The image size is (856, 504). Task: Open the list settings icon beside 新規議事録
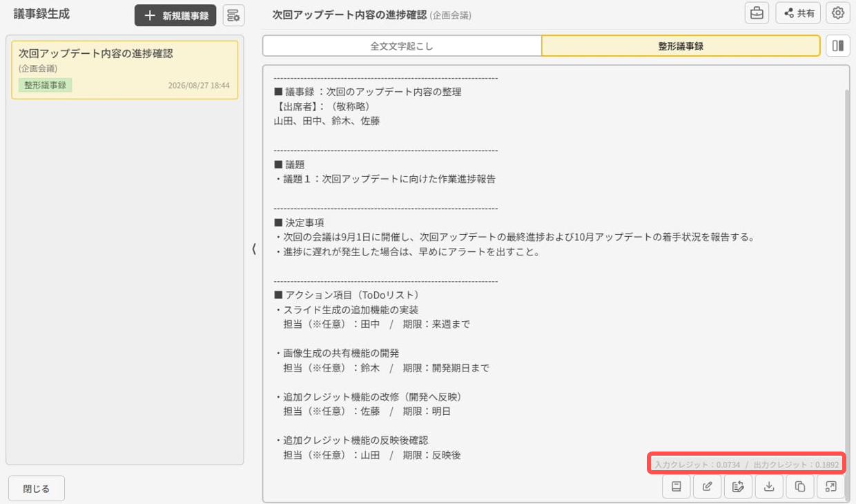point(233,15)
